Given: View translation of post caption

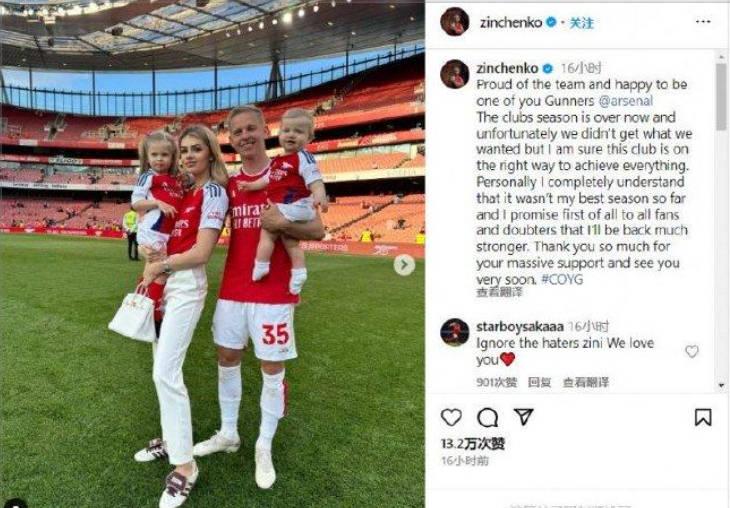Looking at the screenshot, I should 499,292.
